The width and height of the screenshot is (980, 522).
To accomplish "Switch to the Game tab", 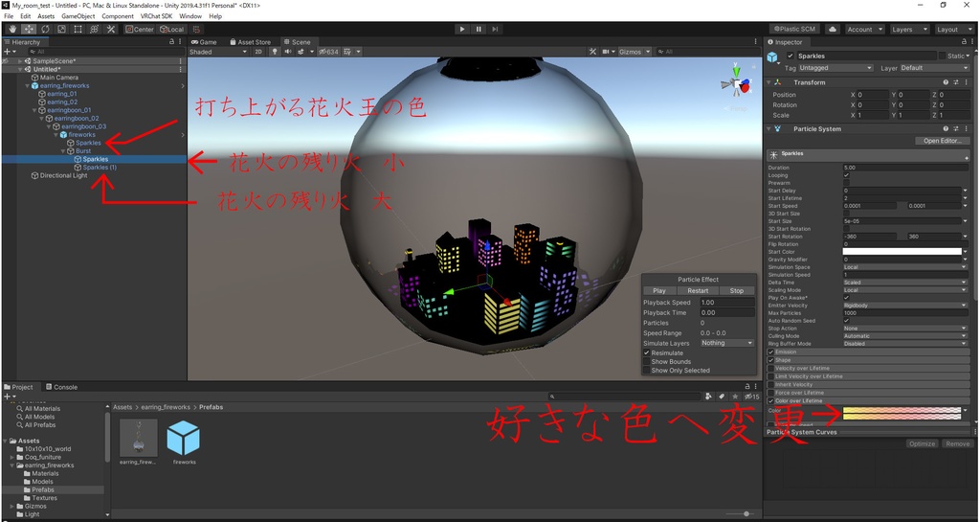I will 205,42.
